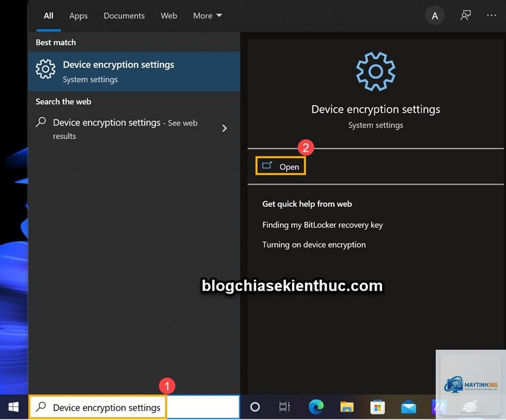Click the Best match header

56,42
